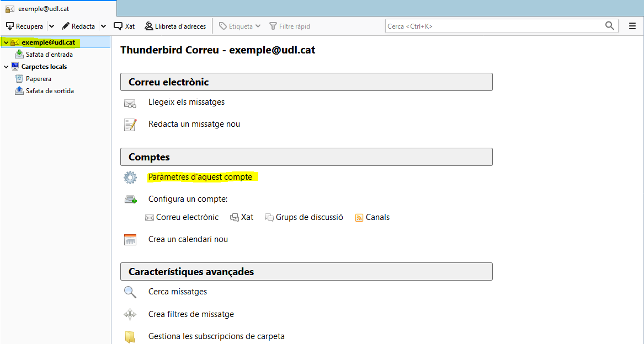Click the Llibreta d'adreces toolbar label
The width and height of the screenshot is (644, 344).
(180, 26)
